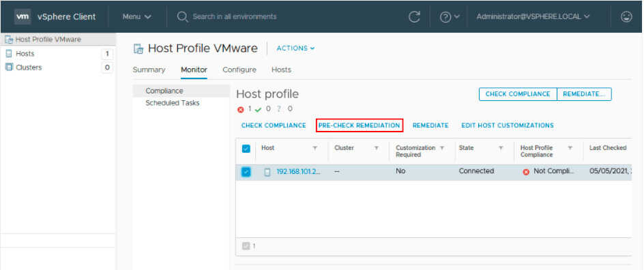This screenshot has height=270, width=644.
Task: Switch to the Summary tab
Action: (149, 70)
